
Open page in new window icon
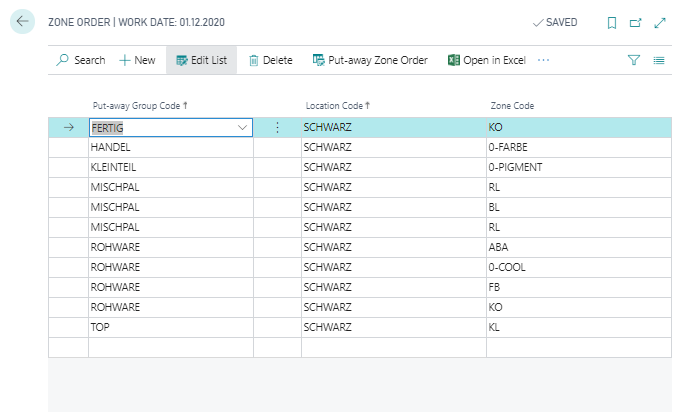pyautogui.click(x=635, y=23)
